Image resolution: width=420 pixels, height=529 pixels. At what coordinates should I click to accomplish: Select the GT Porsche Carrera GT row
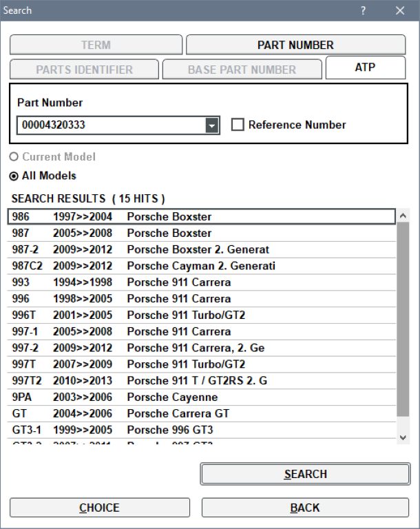[x=202, y=413]
